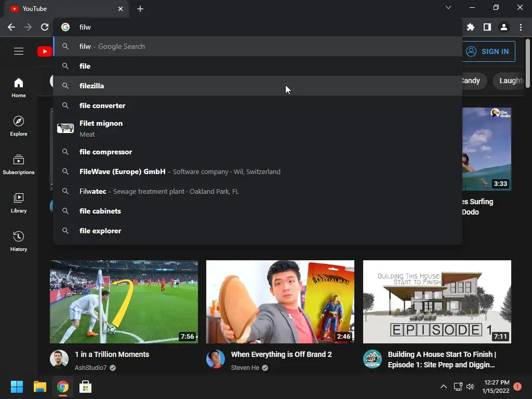Click the browser back arrow
The height and width of the screenshot is (399, 532).
[11, 27]
